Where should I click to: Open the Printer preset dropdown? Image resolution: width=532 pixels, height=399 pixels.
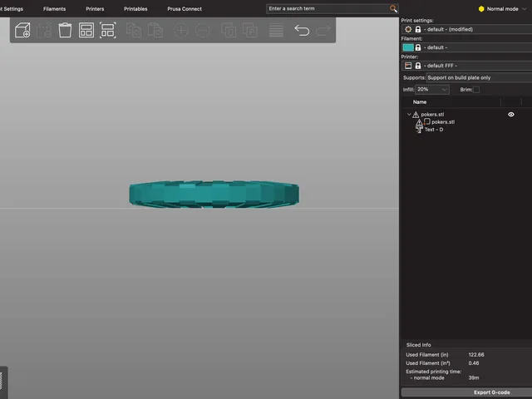467,66
